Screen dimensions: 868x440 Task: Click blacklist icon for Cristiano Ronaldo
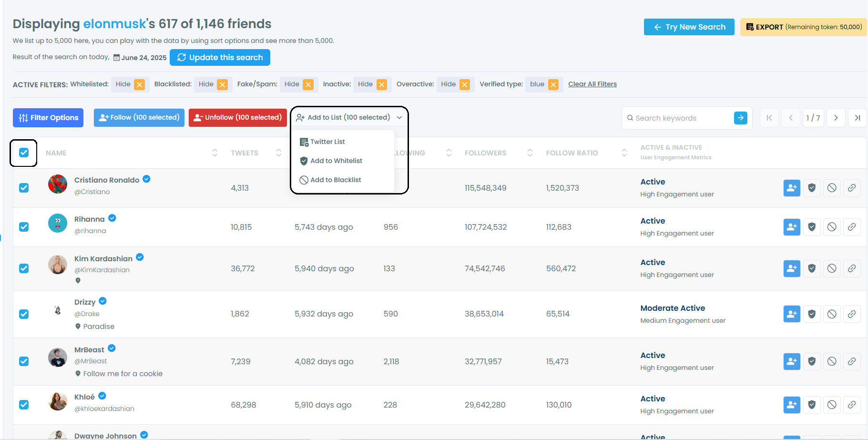[832, 188]
